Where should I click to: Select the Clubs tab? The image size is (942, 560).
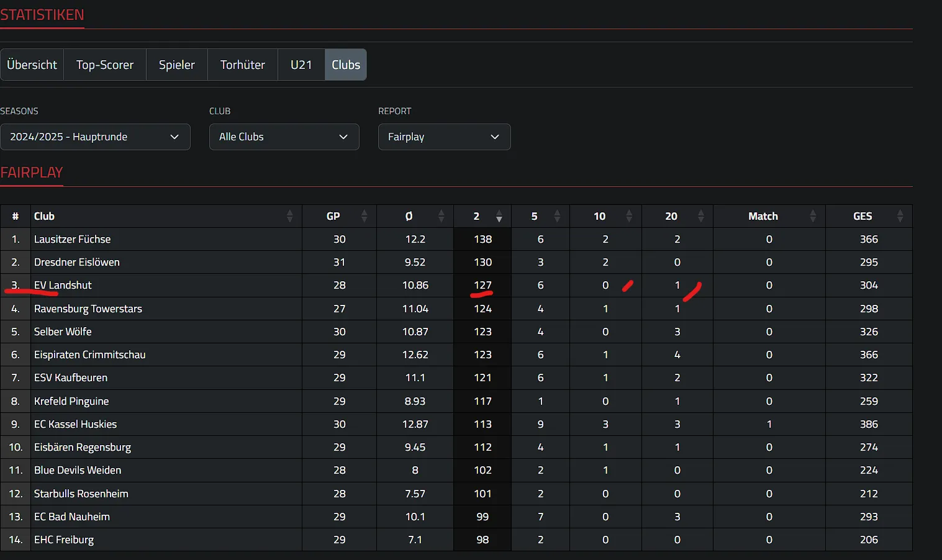pos(346,65)
